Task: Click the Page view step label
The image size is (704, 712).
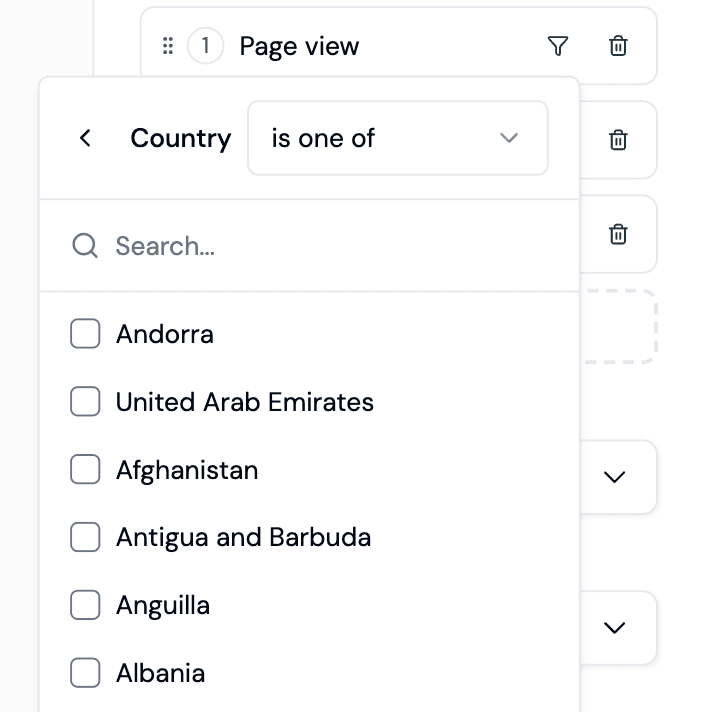Action: pos(299,46)
